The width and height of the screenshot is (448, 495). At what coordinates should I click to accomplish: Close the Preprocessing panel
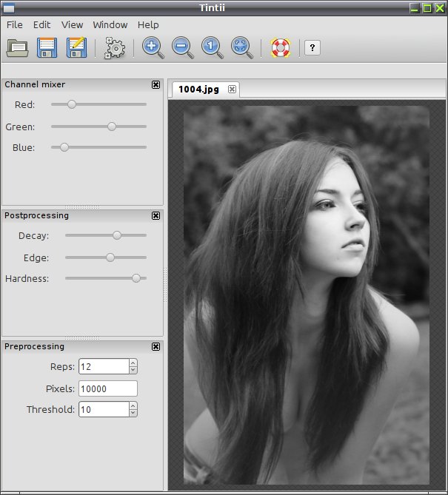click(156, 346)
